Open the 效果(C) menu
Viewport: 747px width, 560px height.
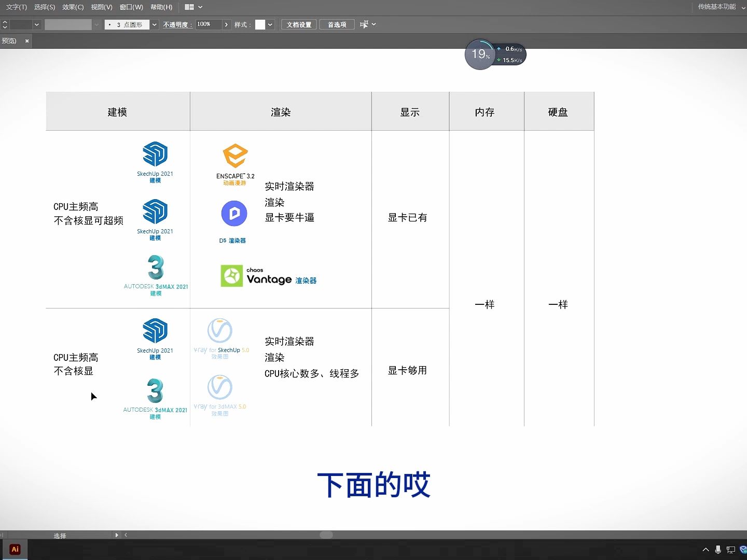[73, 7]
